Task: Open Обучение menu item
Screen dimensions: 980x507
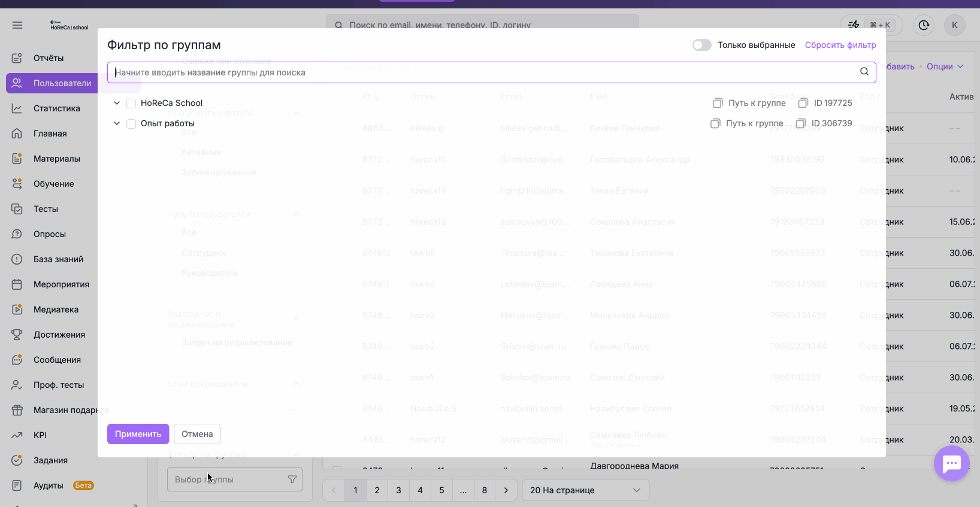Action: pos(54,184)
